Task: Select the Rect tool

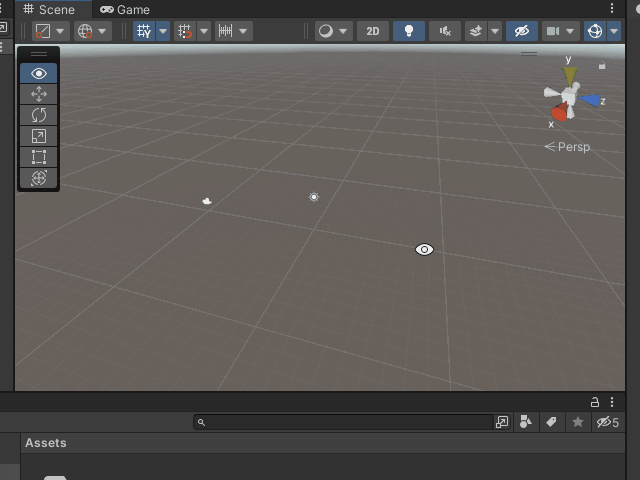Action: coord(39,157)
